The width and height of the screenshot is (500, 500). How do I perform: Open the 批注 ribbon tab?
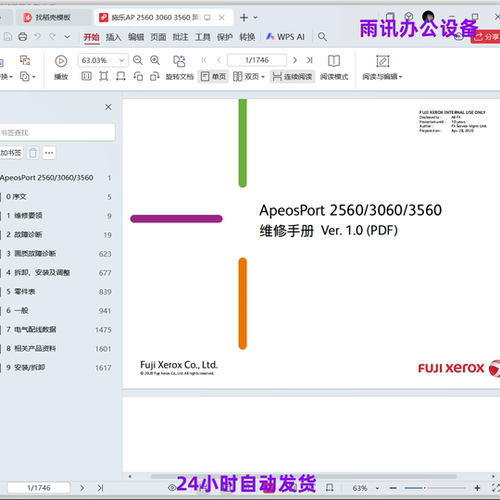coord(180,37)
